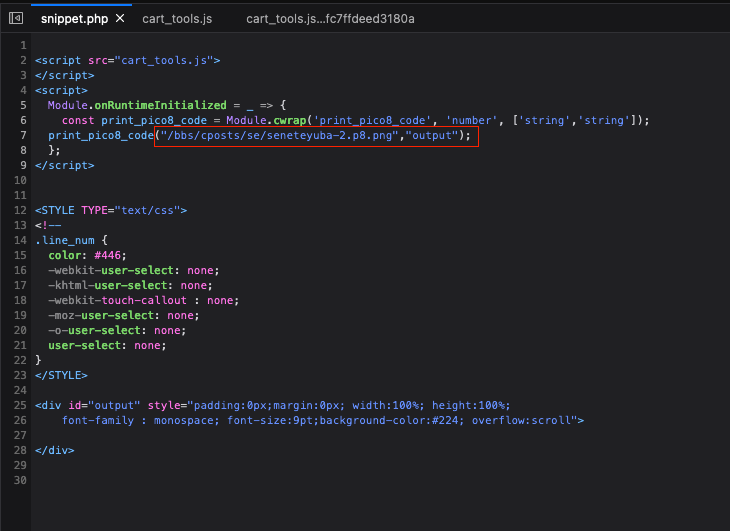Click line number 7 in gutter
This screenshot has width=730, height=531.
[23, 135]
